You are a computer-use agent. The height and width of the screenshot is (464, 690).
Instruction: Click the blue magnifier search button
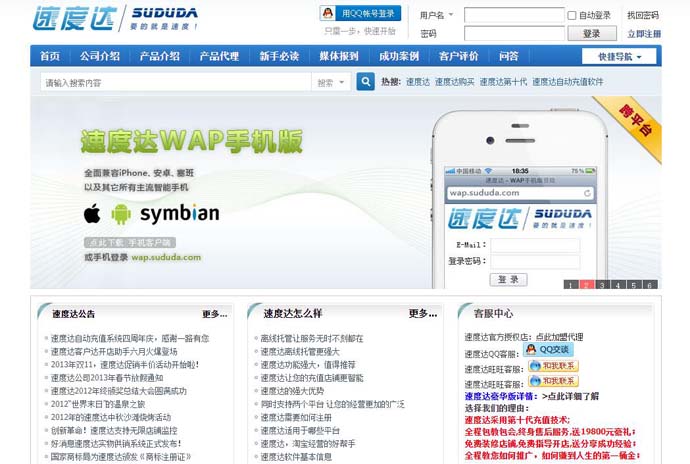pos(365,82)
